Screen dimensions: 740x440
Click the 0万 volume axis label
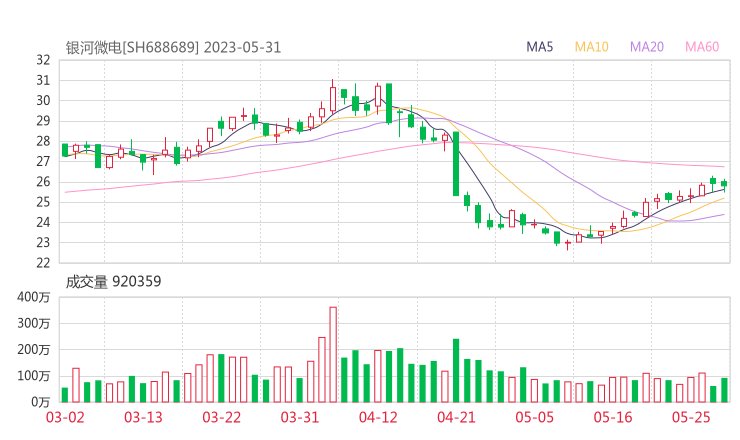pyautogui.click(x=41, y=402)
